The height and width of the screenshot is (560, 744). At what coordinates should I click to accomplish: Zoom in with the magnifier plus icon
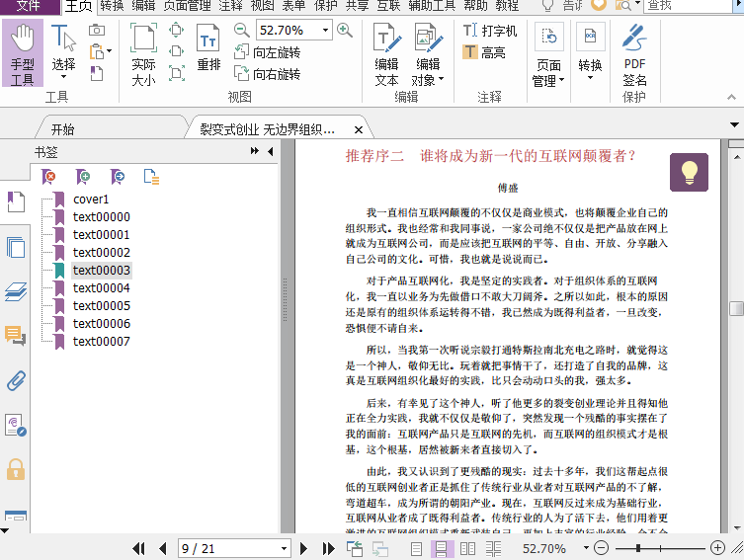[345, 31]
